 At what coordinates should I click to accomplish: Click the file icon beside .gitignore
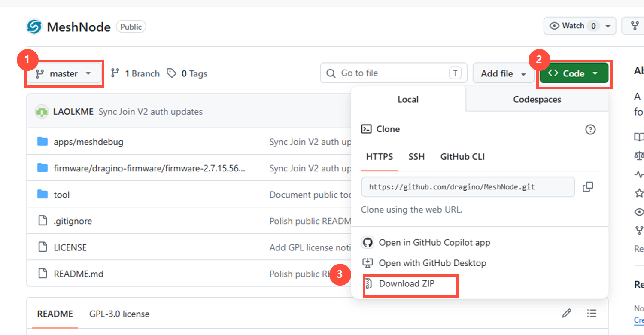coord(43,221)
